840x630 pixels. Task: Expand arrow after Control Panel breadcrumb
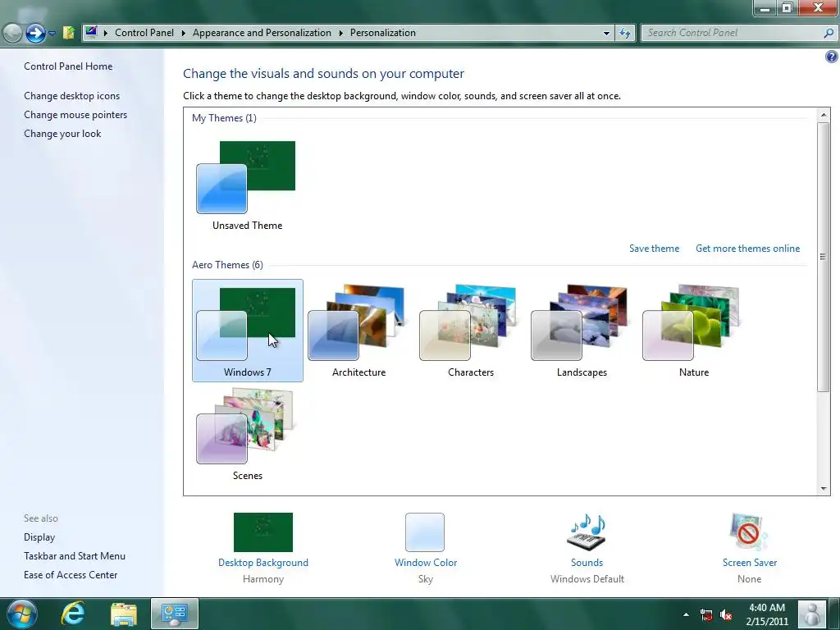(x=183, y=33)
